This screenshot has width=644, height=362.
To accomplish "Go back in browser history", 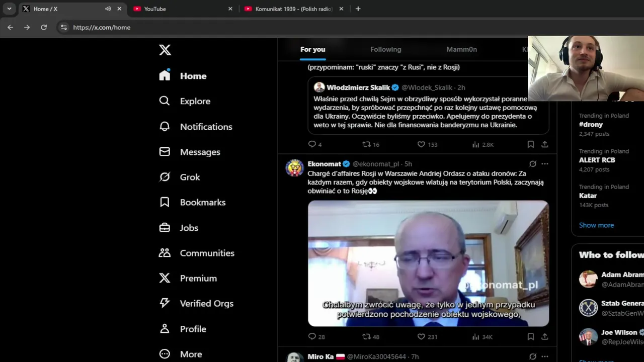I will click(x=10, y=27).
